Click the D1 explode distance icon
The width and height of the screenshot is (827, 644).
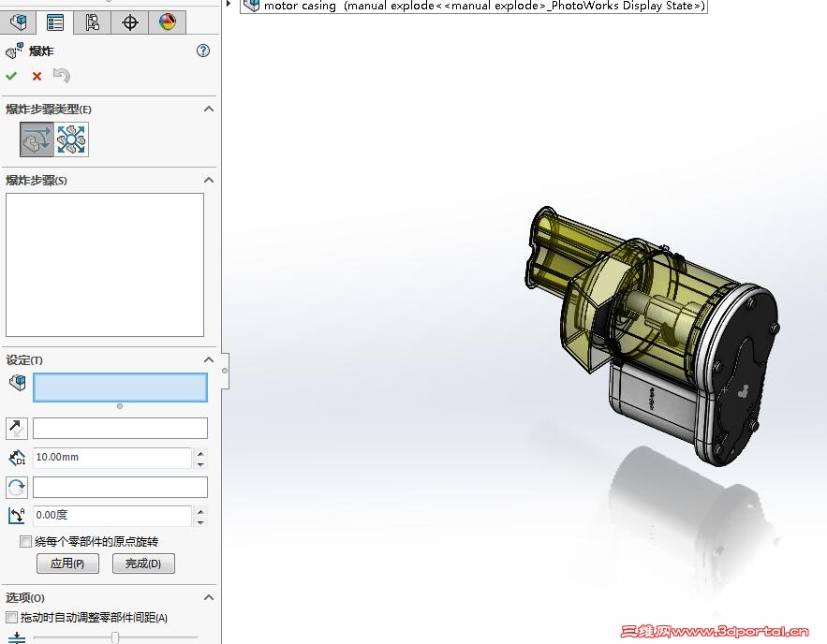point(17,458)
